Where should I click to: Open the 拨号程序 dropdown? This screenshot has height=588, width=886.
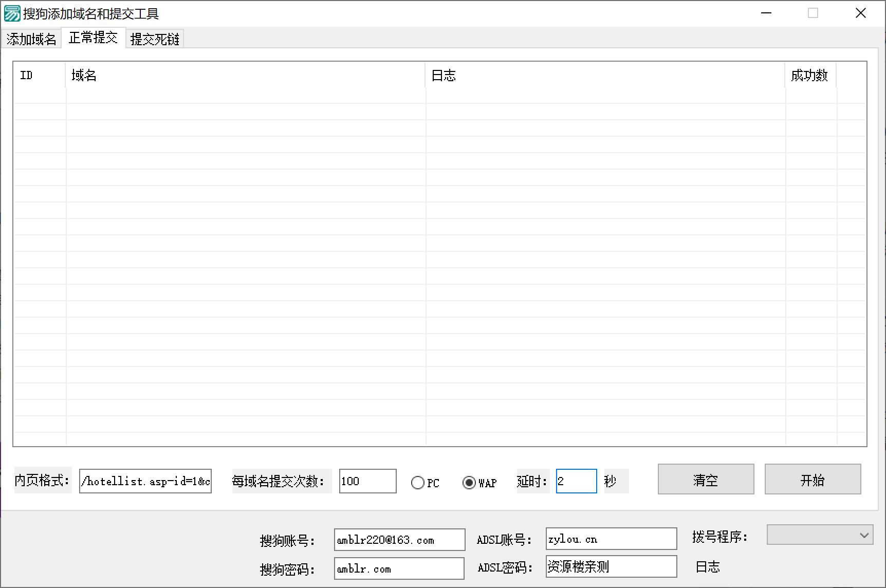[x=819, y=535]
